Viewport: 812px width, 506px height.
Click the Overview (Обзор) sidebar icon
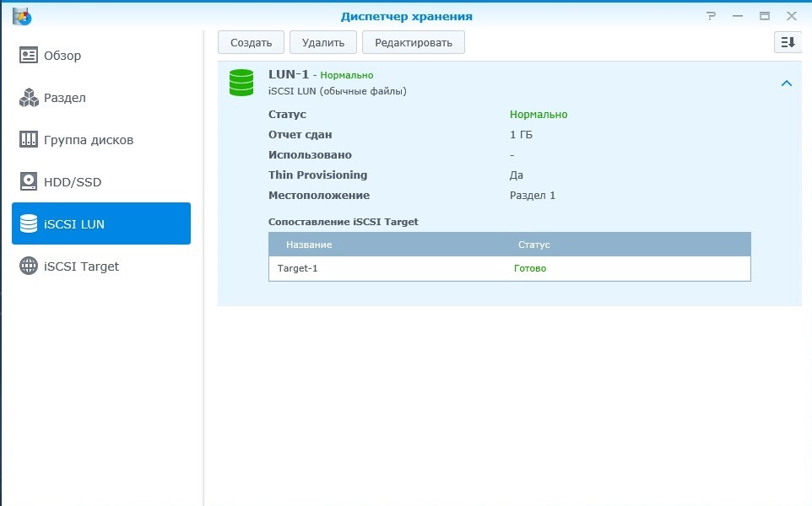[30, 56]
